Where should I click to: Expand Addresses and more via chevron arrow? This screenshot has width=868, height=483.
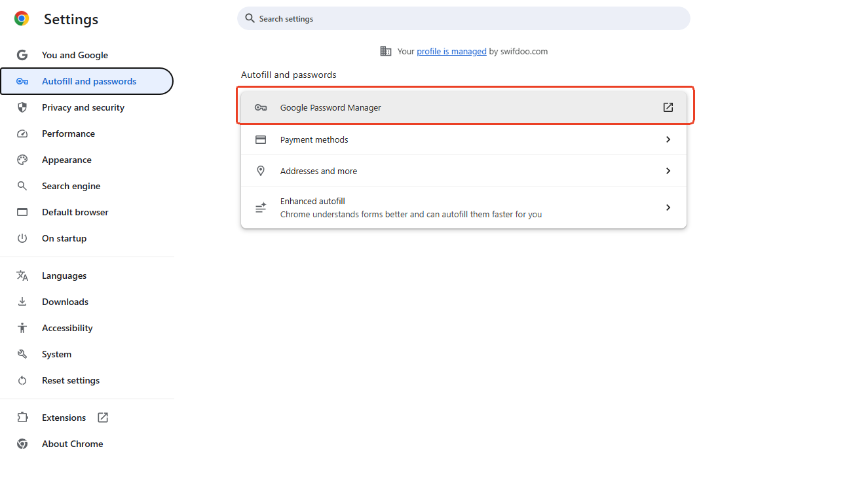668,171
